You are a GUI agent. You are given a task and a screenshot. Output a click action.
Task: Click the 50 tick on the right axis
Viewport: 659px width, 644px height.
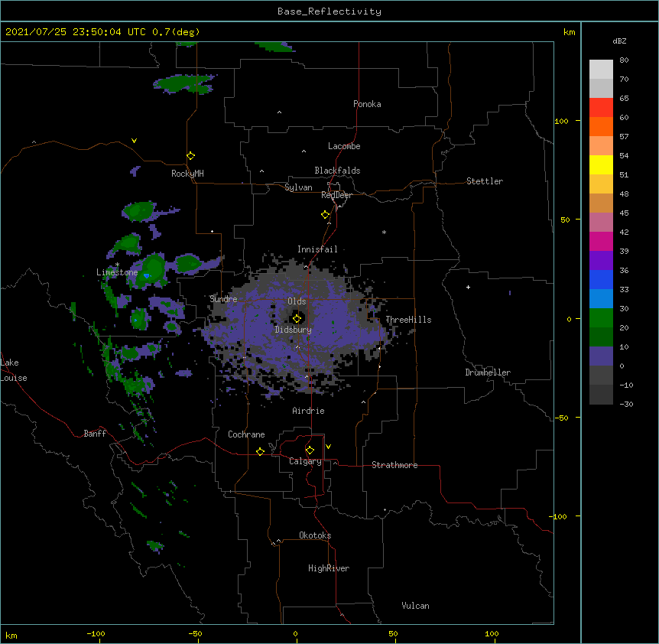point(565,220)
